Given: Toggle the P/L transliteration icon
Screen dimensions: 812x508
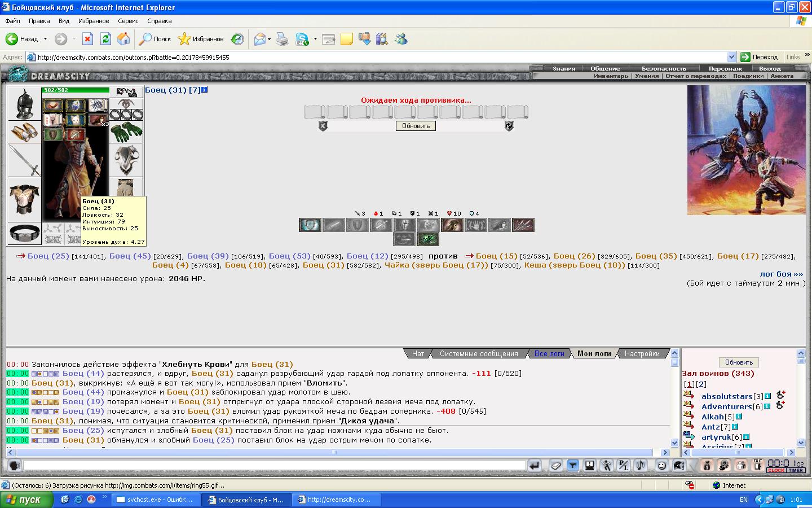Looking at the screenshot, I should 624,466.
